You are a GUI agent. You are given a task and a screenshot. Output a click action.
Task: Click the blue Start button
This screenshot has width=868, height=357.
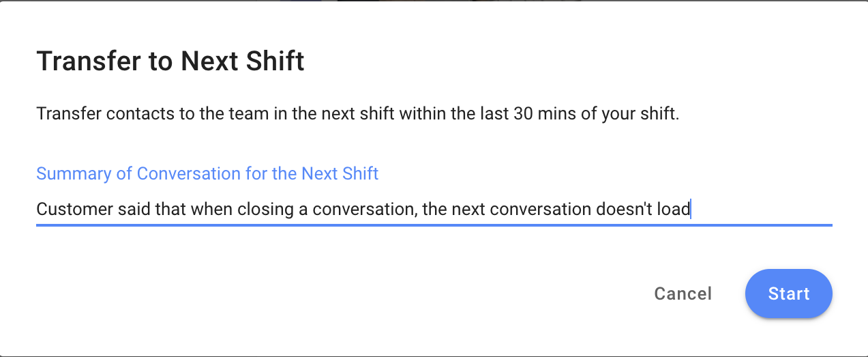tap(788, 294)
